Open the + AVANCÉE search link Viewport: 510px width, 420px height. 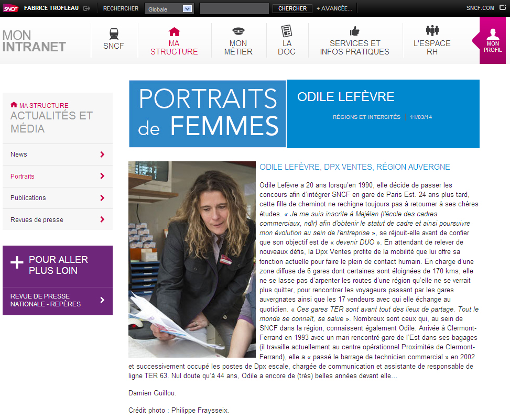(x=334, y=8)
